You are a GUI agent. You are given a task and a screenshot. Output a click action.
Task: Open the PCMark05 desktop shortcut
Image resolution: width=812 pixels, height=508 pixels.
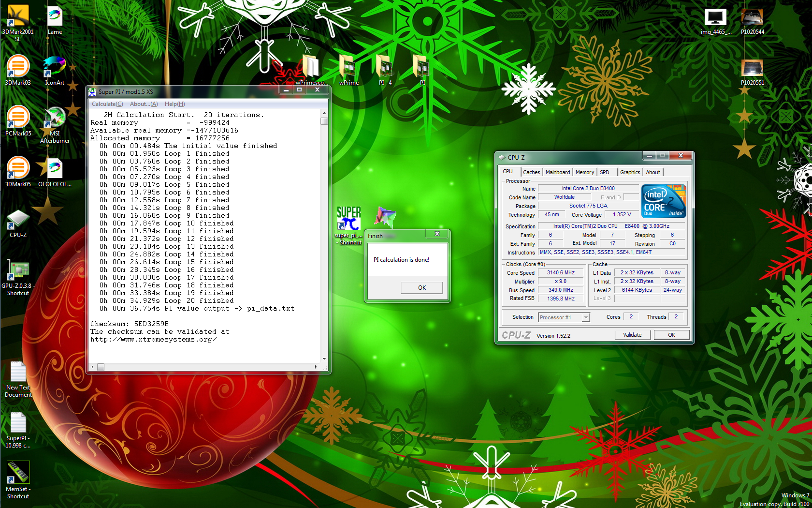click(18, 121)
